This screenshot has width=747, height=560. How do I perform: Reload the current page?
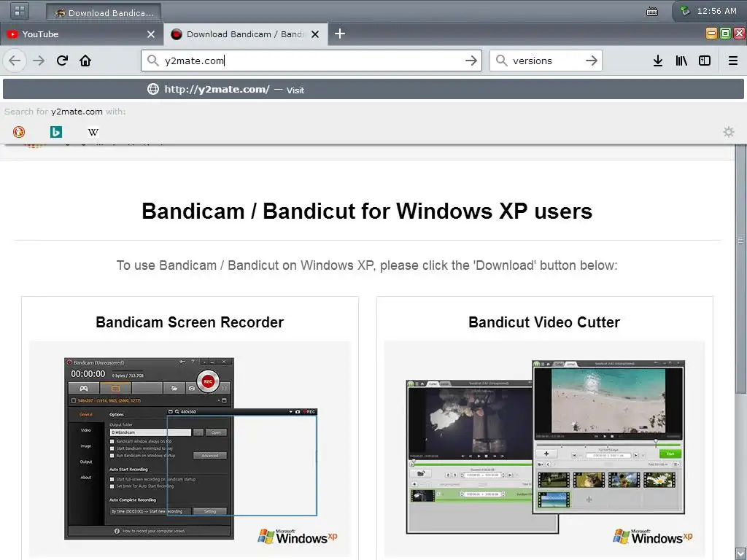coord(63,61)
